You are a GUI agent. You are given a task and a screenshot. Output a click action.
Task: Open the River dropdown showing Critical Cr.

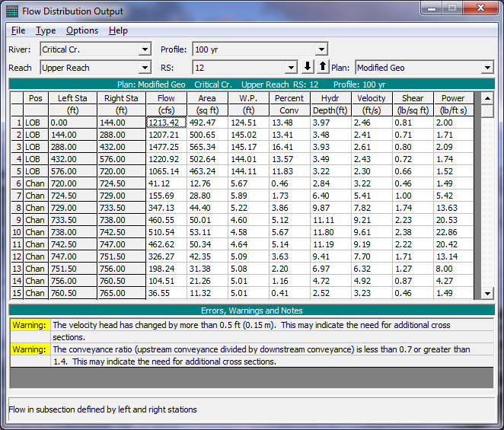145,49
